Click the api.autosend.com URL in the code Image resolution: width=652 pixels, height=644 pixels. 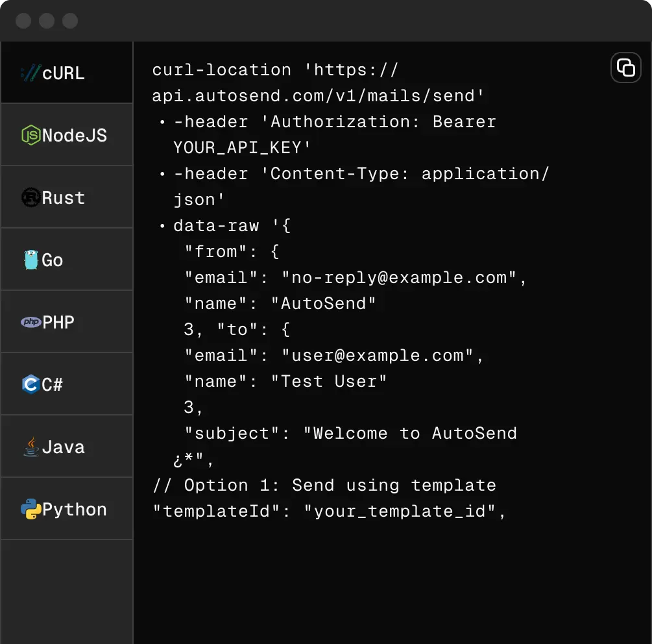coord(318,96)
